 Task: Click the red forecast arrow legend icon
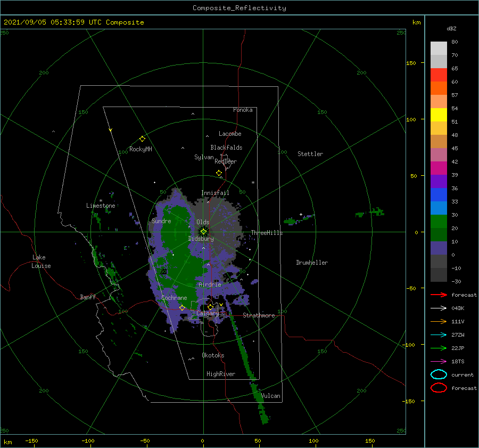[439, 295]
